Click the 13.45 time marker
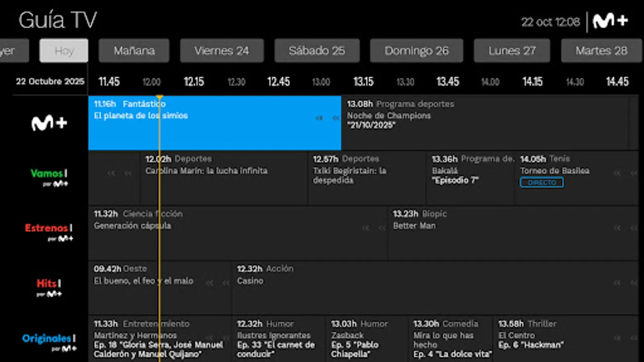The width and height of the screenshot is (644, 362). (x=448, y=82)
